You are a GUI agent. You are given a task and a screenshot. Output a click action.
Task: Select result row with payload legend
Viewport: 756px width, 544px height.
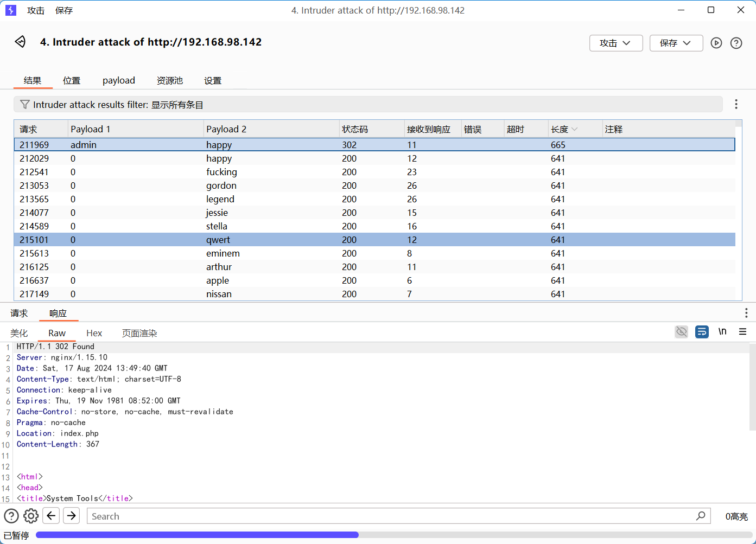tap(374, 199)
